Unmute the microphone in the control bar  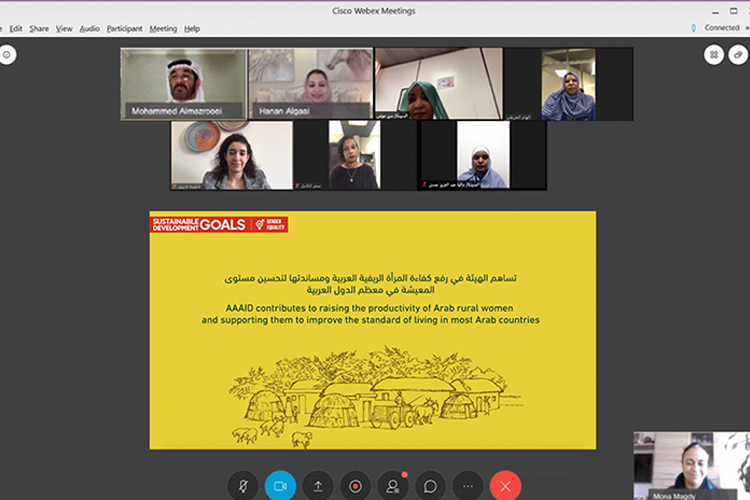coord(243,486)
